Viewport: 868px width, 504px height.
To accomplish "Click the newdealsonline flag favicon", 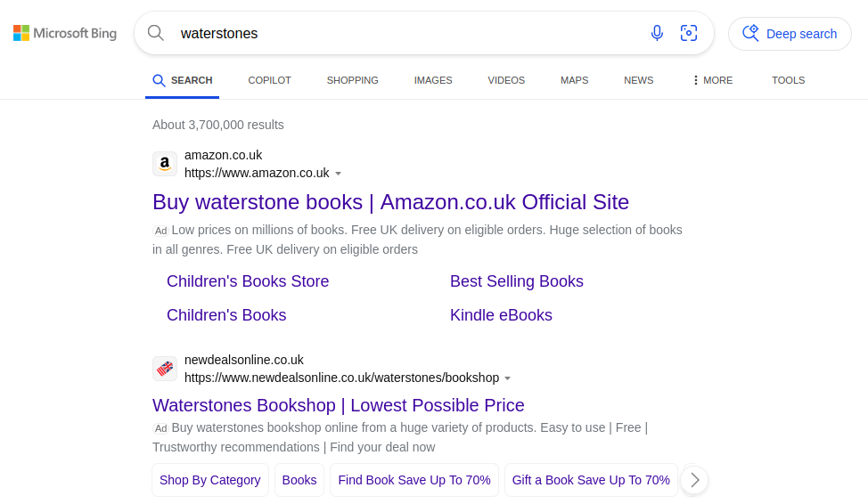I will 165,369.
